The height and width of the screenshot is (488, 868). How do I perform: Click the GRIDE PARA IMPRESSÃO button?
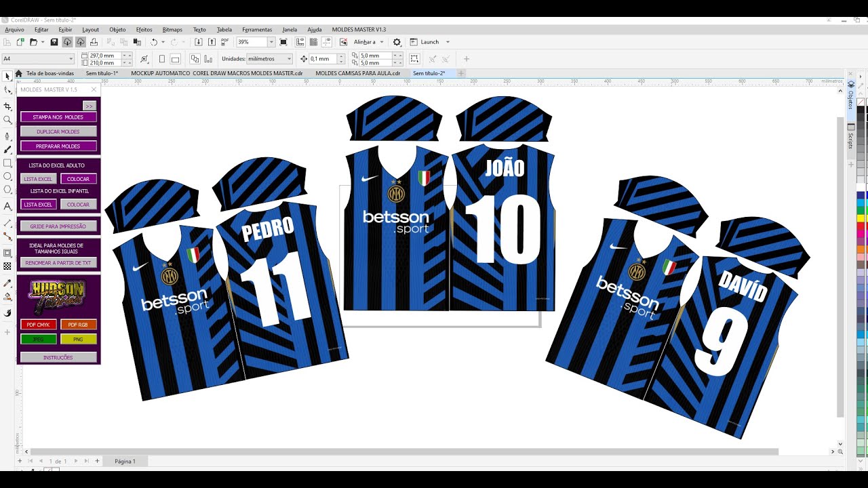[x=58, y=226]
